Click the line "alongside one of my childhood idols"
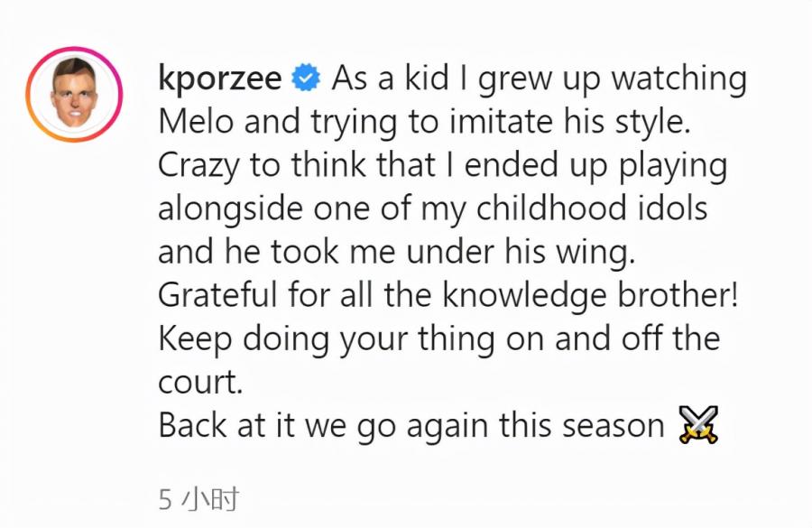The width and height of the screenshot is (812, 528). click(433, 208)
